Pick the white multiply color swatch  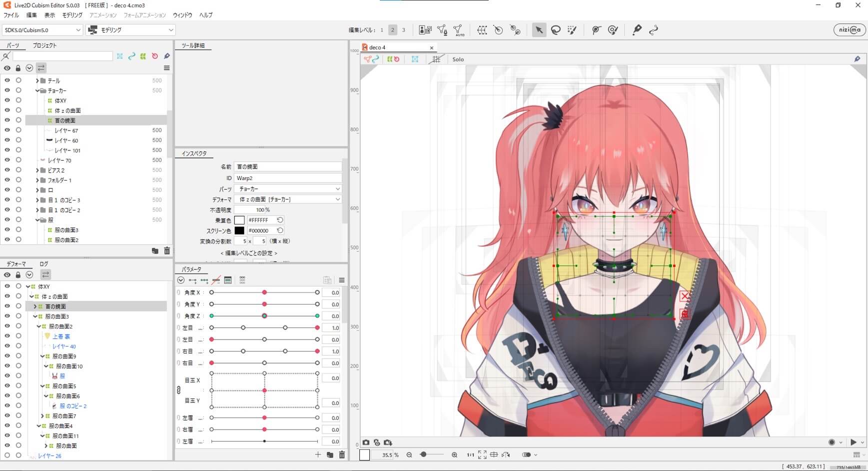coord(239,220)
